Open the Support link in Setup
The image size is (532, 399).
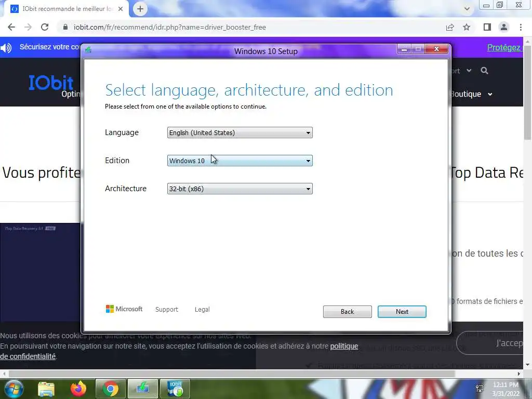tap(167, 310)
